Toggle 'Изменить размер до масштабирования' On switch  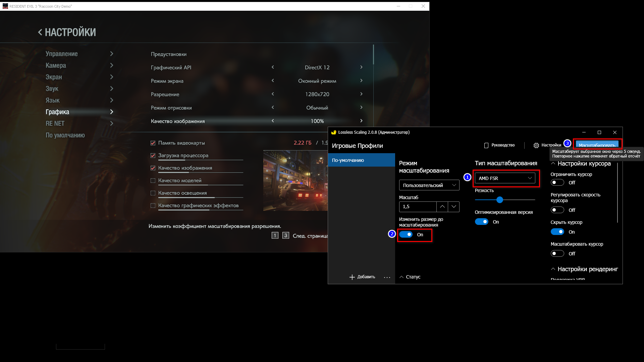[406, 234]
